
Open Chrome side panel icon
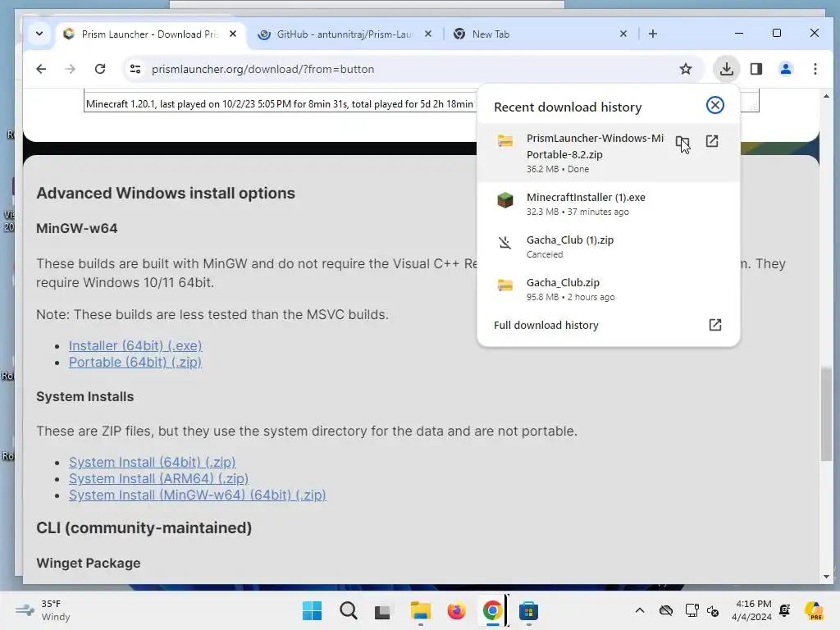pos(756,69)
